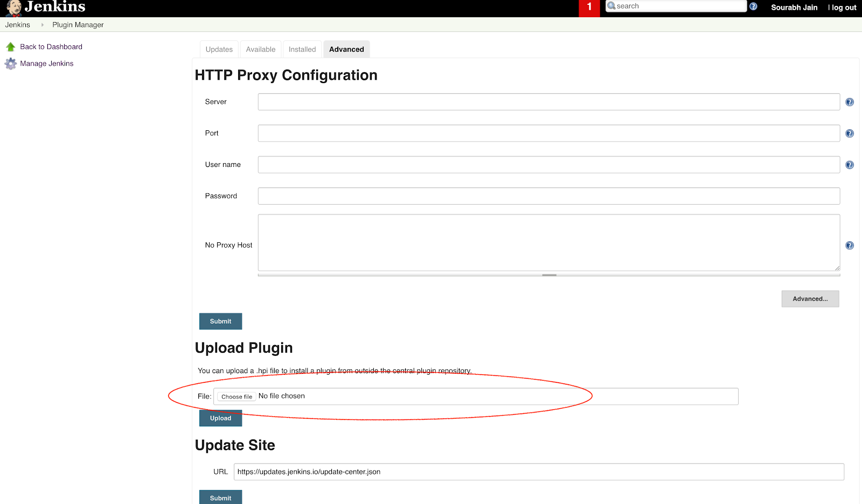
Task: Click the textarea resize grip bar
Action: click(x=549, y=275)
